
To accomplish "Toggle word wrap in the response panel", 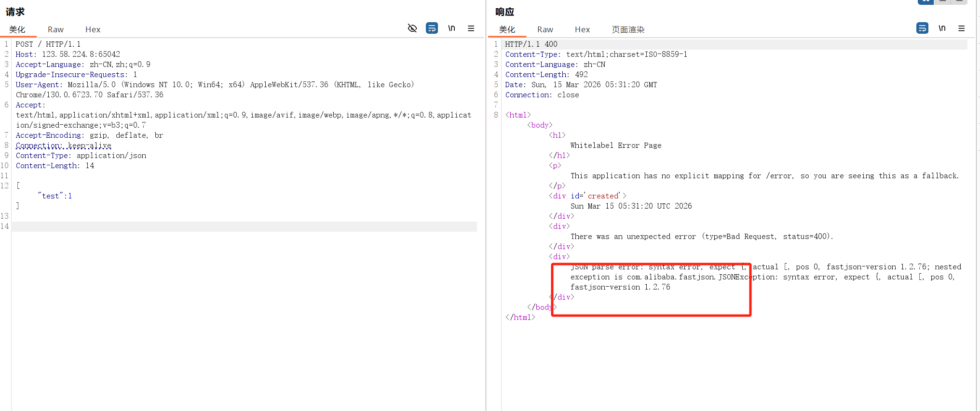I will 922,28.
